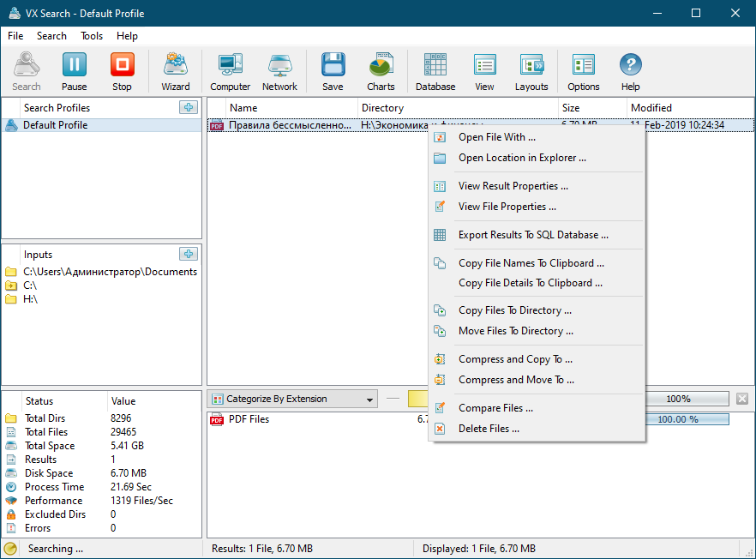Click the Process Time status row
This screenshot has height=559, width=756.
(x=102, y=487)
